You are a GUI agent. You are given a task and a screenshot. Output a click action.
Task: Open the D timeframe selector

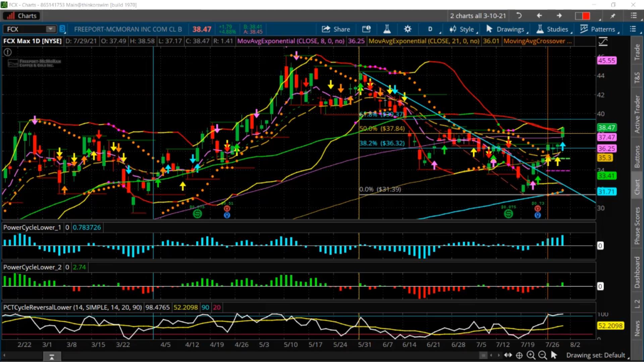pyautogui.click(x=430, y=29)
